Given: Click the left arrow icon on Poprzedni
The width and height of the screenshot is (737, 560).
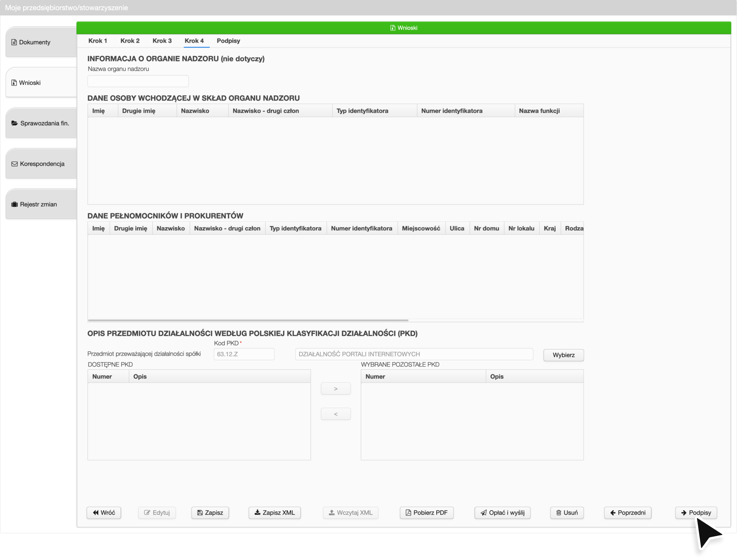Looking at the screenshot, I should pos(613,513).
